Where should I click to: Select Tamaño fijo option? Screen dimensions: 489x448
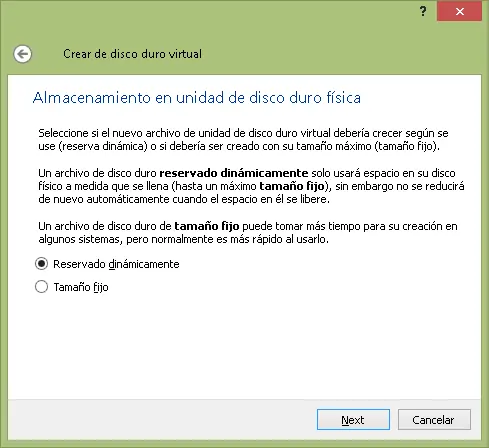[x=72, y=287]
